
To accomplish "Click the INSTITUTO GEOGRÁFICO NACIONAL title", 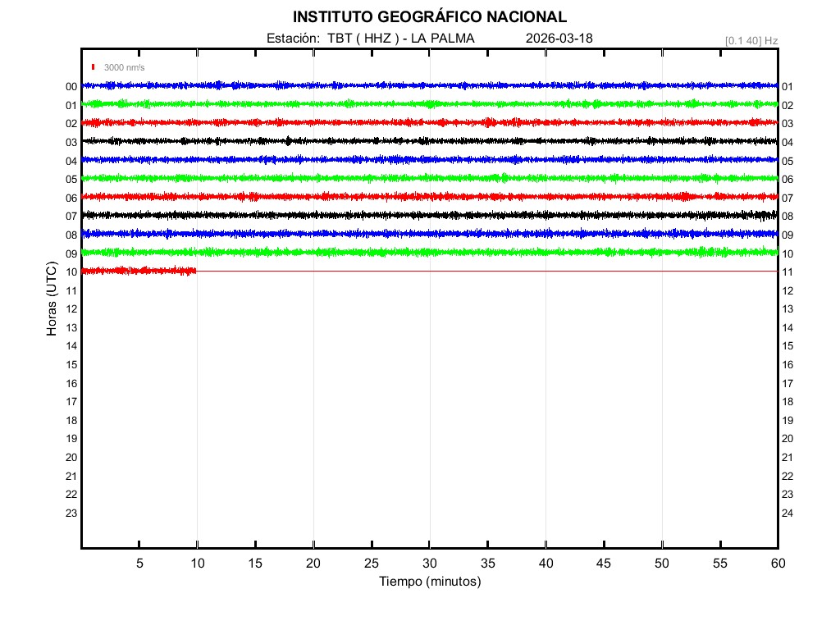I will (x=429, y=17).
